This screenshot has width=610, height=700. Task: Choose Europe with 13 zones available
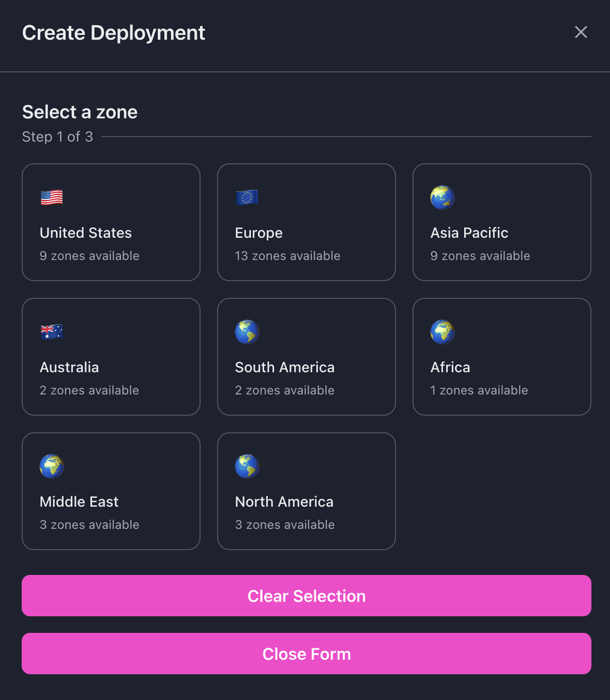[x=306, y=222]
